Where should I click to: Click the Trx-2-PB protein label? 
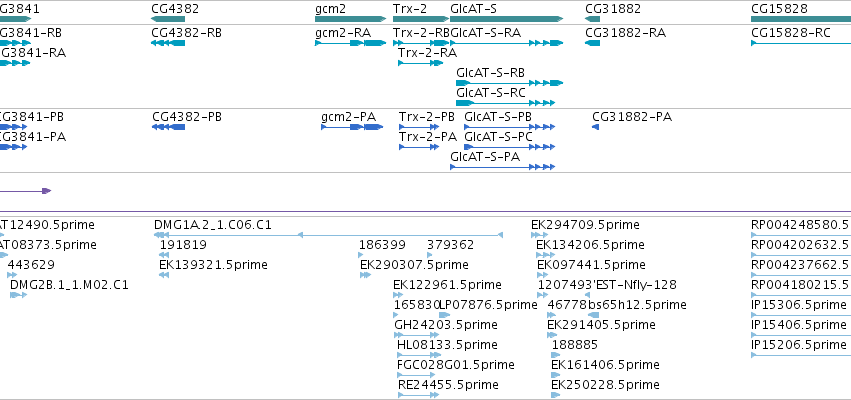[x=427, y=117]
